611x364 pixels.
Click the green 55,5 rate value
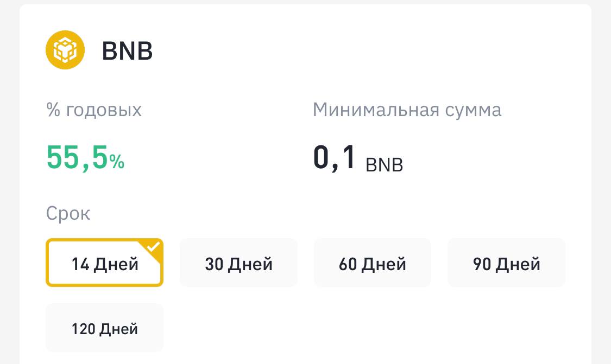tap(77, 158)
